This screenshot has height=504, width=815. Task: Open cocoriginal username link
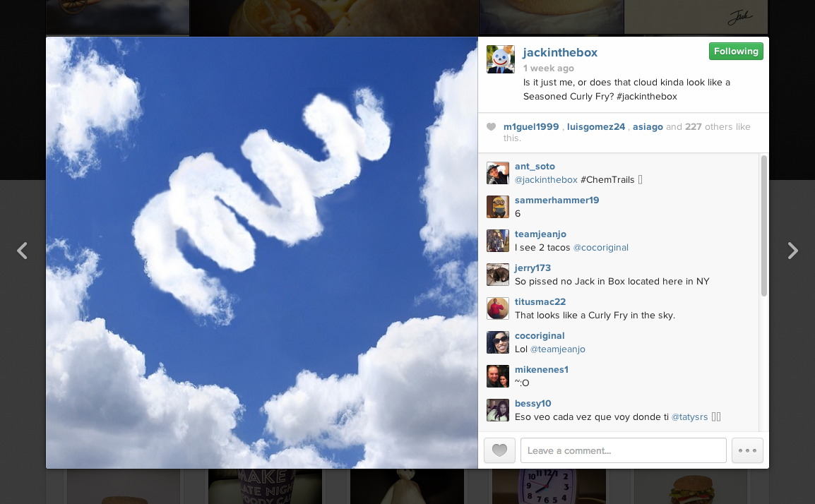pyautogui.click(x=540, y=336)
